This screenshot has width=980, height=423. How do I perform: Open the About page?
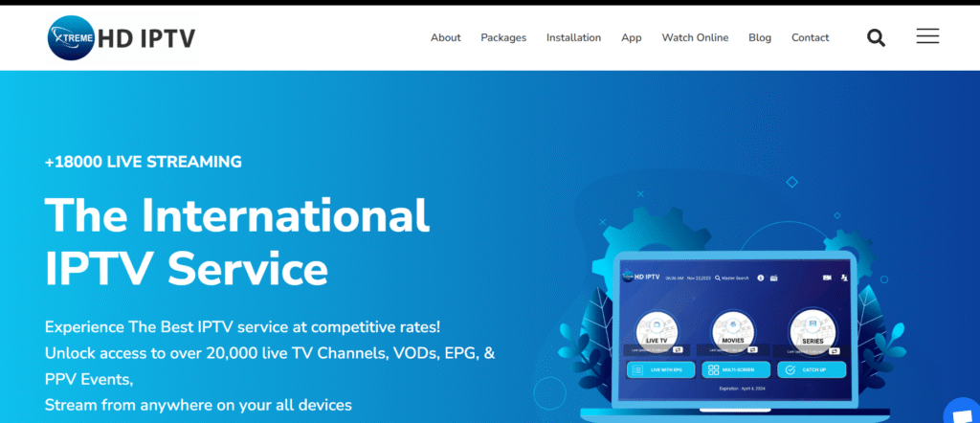(x=446, y=38)
